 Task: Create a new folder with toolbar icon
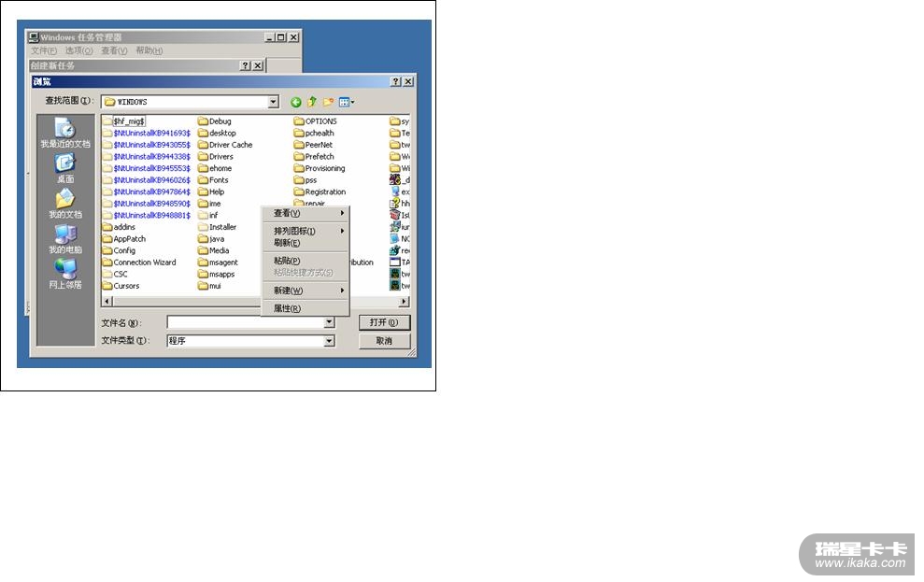point(328,102)
